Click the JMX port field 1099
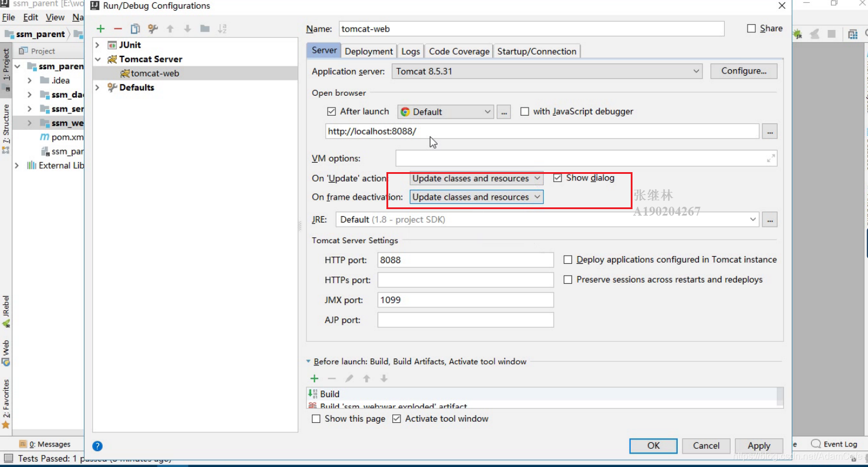 466,300
